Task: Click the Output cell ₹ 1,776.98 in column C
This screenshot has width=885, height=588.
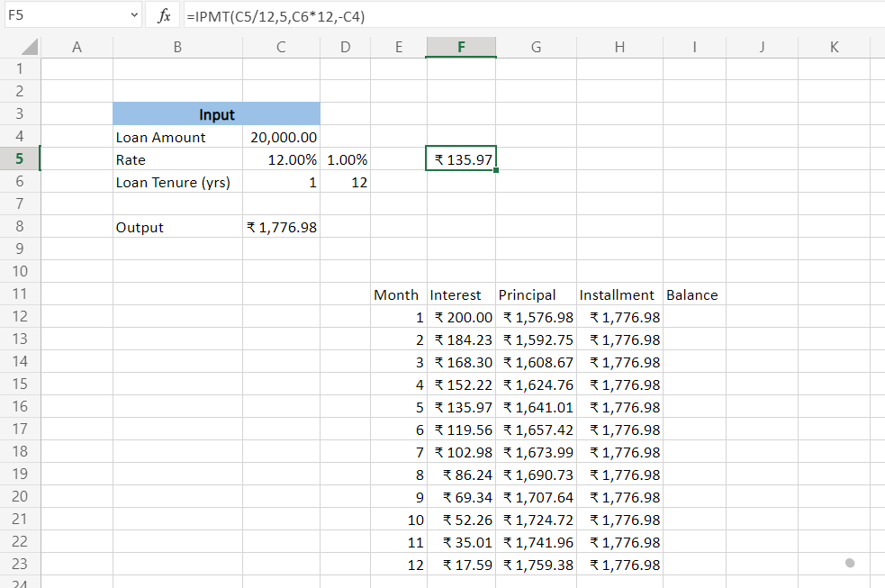Action: pos(281,227)
